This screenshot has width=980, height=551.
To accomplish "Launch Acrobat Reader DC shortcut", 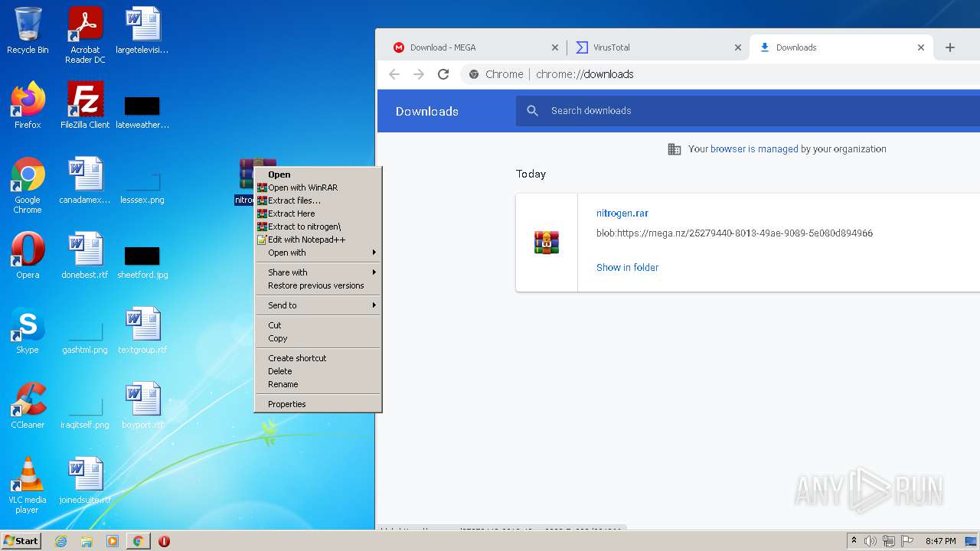I will pyautogui.click(x=85, y=35).
